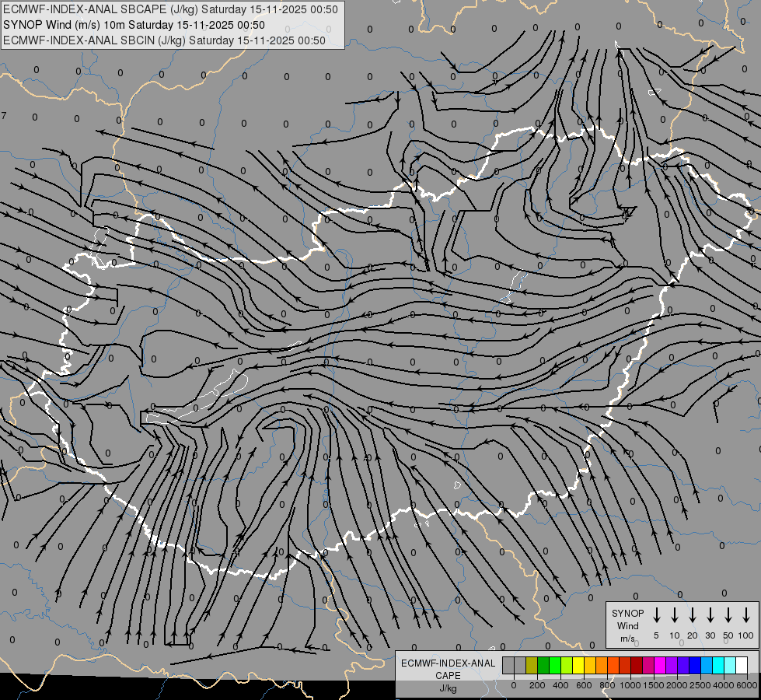Click the '2500' tick label on CAPE scale

(700, 685)
